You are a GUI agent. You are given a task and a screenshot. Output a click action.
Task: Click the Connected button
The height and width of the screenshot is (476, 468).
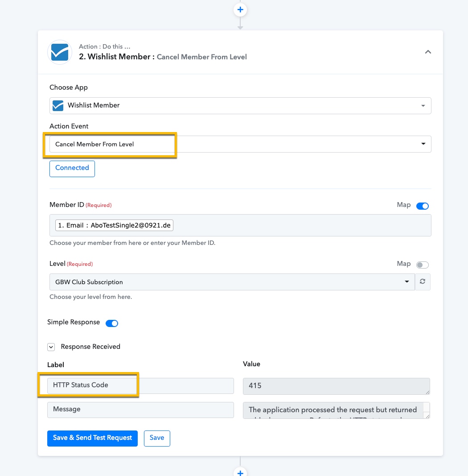point(72,169)
